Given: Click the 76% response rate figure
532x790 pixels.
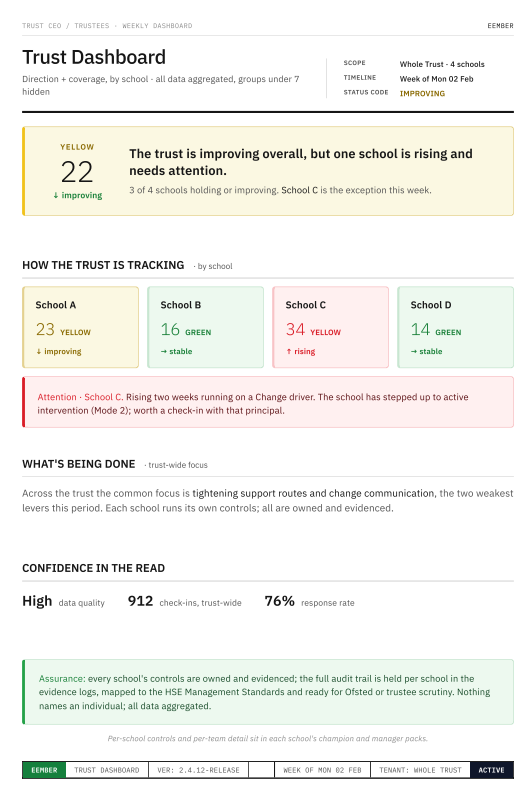Looking at the screenshot, I should [x=280, y=601].
